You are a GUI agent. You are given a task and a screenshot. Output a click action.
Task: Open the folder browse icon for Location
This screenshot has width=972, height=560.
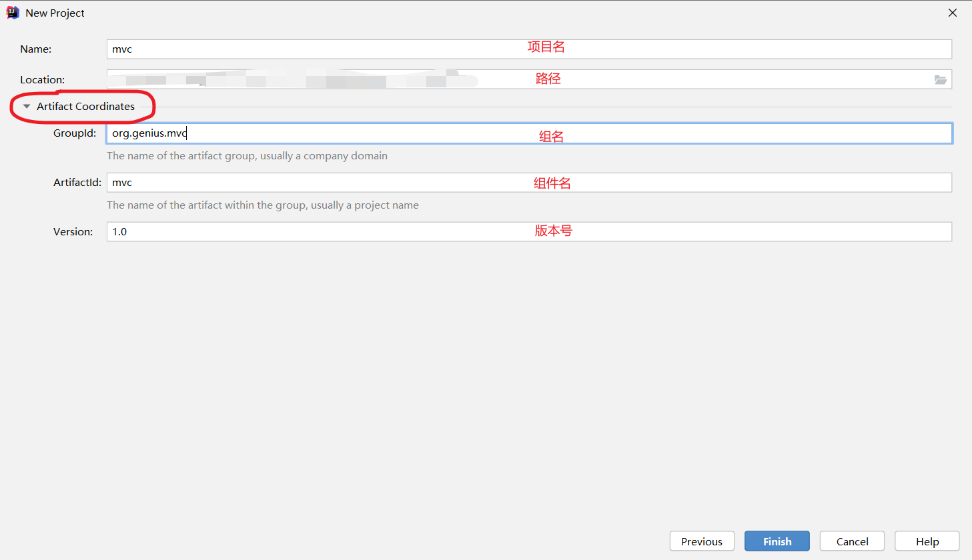[x=940, y=79]
